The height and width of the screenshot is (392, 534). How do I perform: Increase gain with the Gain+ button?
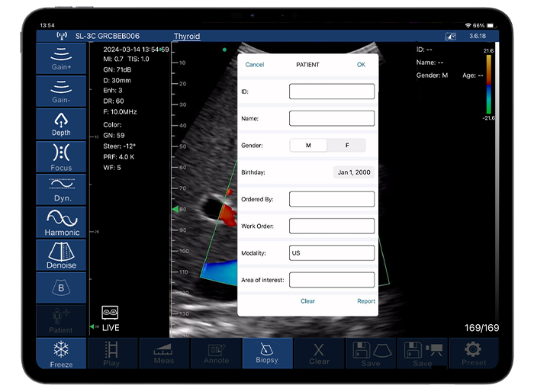coord(61,59)
